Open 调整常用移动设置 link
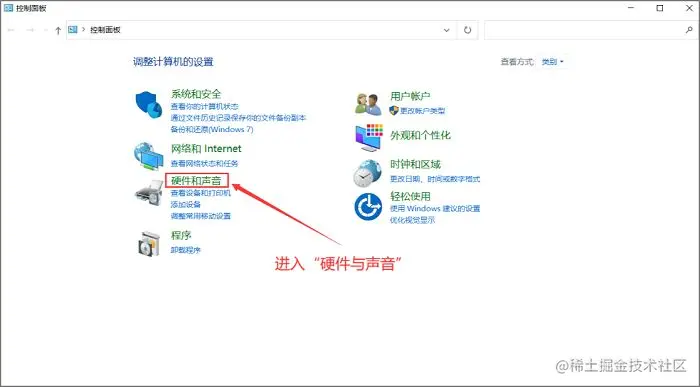Viewport: 700px width, 387px height. (200, 216)
